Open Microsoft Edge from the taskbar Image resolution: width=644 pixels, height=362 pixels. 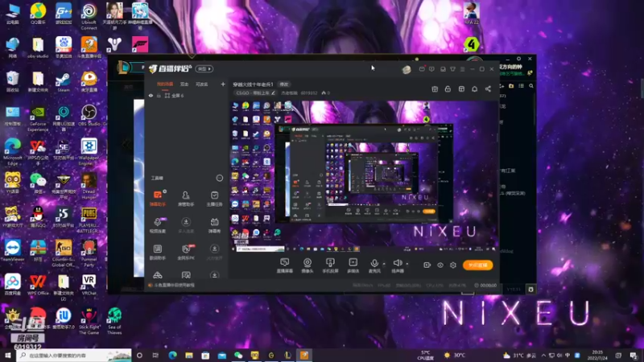pyautogui.click(x=172, y=355)
